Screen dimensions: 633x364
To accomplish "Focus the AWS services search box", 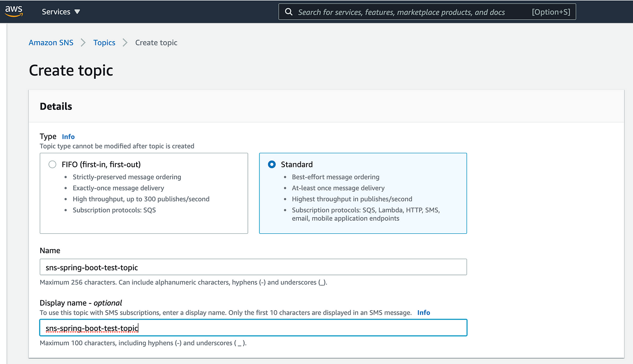I will pos(427,12).
